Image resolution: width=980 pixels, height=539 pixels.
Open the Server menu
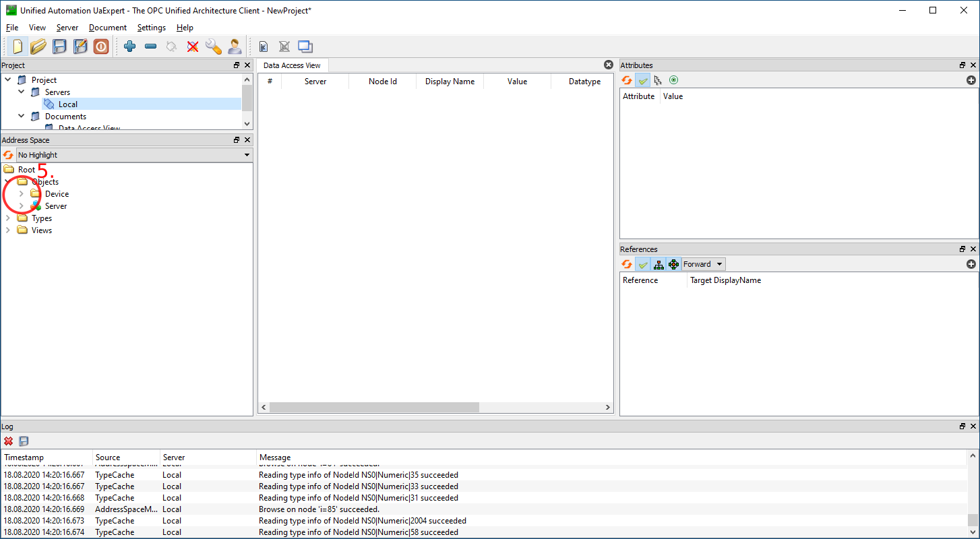click(67, 28)
